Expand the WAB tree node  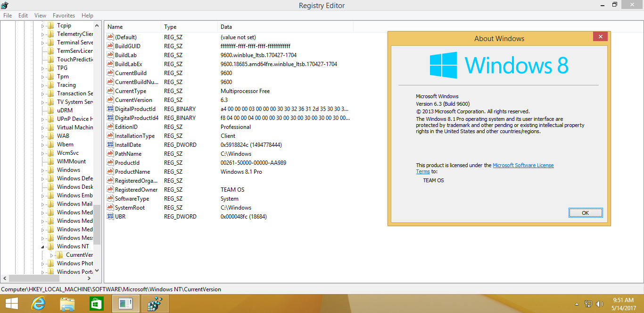click(x=42, y=136)
